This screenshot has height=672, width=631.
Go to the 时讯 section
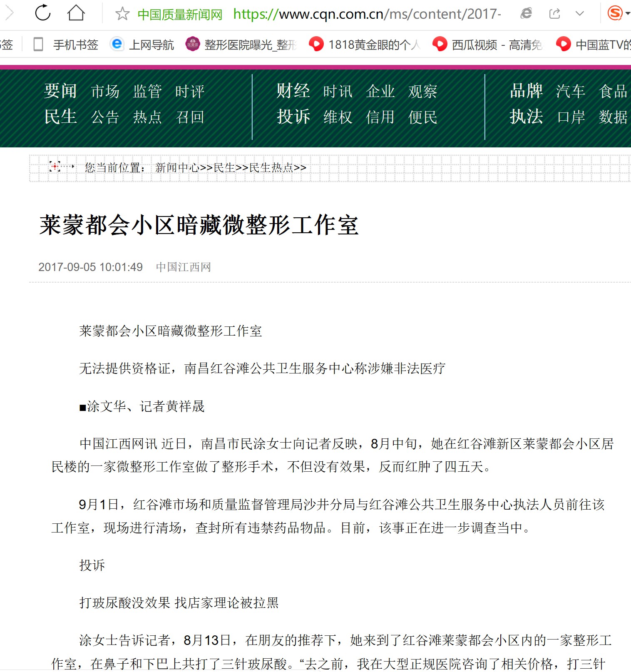pos(338,91)
